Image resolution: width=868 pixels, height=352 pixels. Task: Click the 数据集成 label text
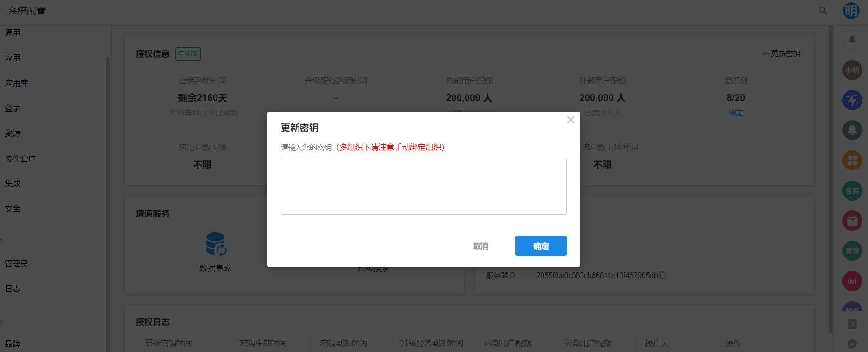pos(215,268)
